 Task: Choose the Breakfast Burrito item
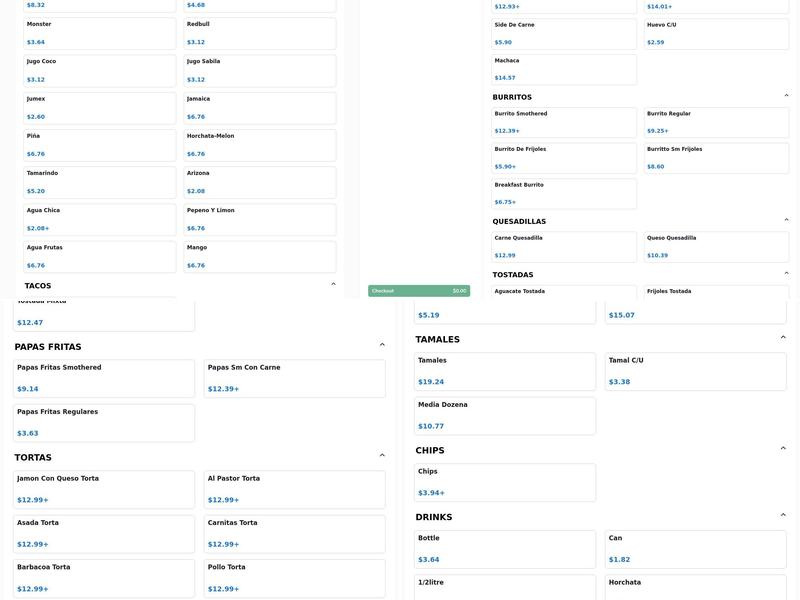pos(564,194)
